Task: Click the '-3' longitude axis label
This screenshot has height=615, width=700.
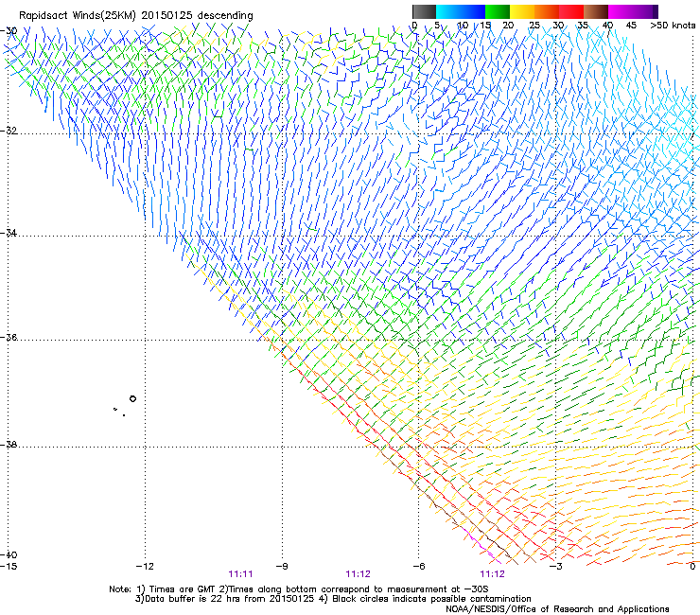Action: [556, 566]
